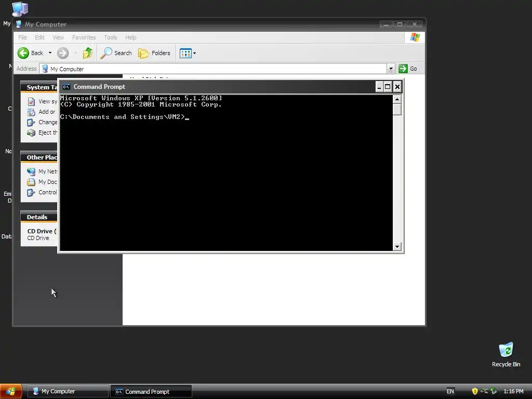Click the Command Prompt title bar icon
The image size is (532, 399).
66,87
